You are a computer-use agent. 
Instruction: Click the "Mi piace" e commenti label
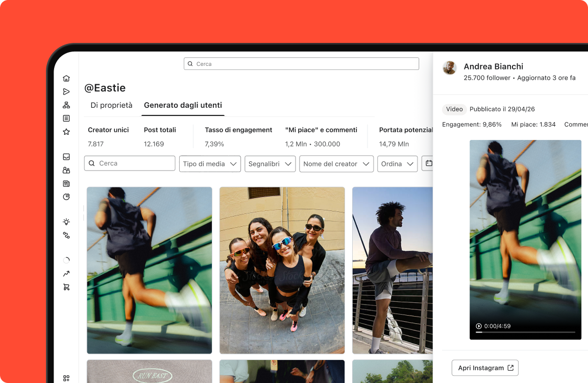coord(321,130)
